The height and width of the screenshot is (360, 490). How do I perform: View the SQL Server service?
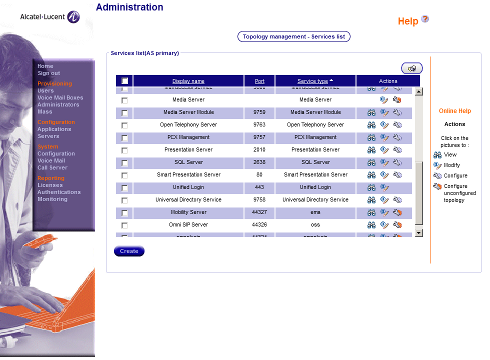[371, 162]
